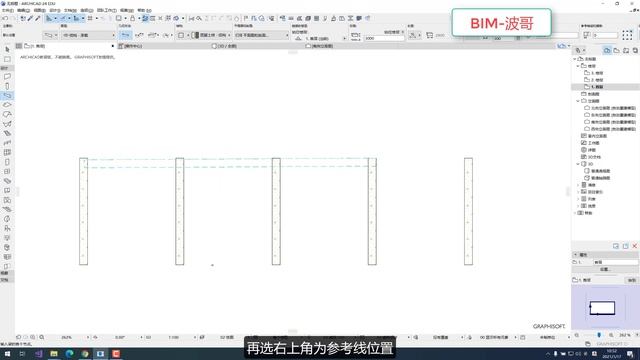Pick an anchor point in the reference-axis grid
The width and height of the screenshot is (640, 360).
627,36
